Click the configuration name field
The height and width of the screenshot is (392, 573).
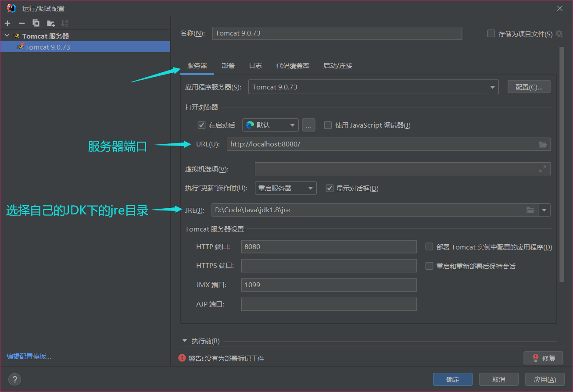(x=337, y=33)
